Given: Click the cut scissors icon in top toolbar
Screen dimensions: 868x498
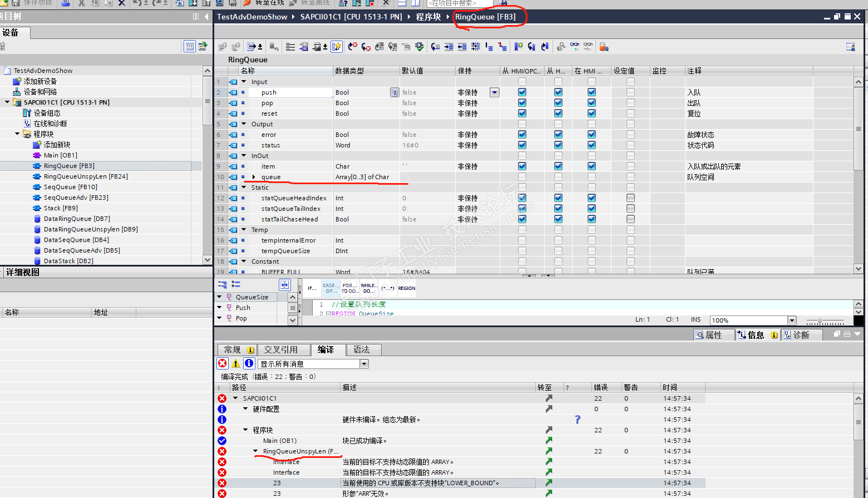Looking at the screenshot, I should pyautogui.click(x=81, y=3).
